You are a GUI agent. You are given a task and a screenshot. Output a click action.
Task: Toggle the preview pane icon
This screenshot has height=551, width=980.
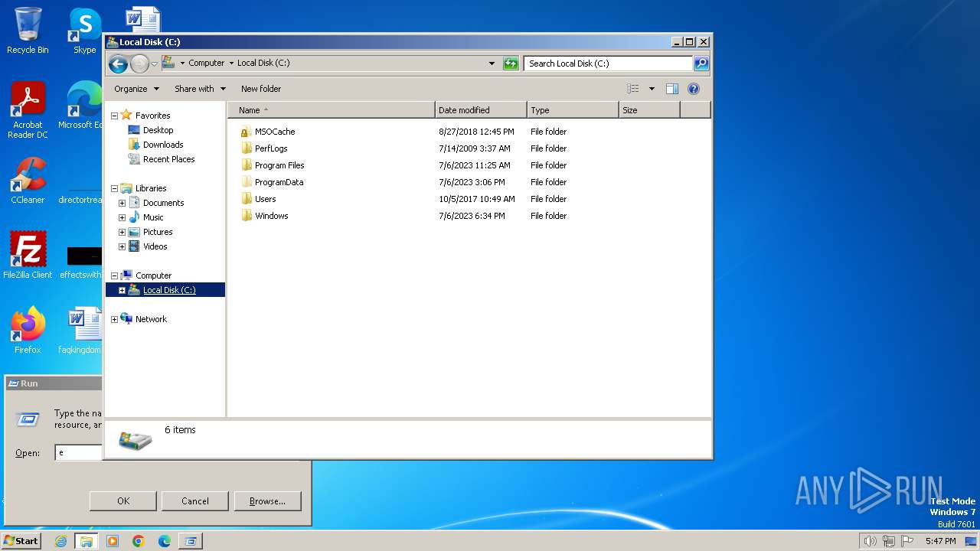[x=671, y=89]
